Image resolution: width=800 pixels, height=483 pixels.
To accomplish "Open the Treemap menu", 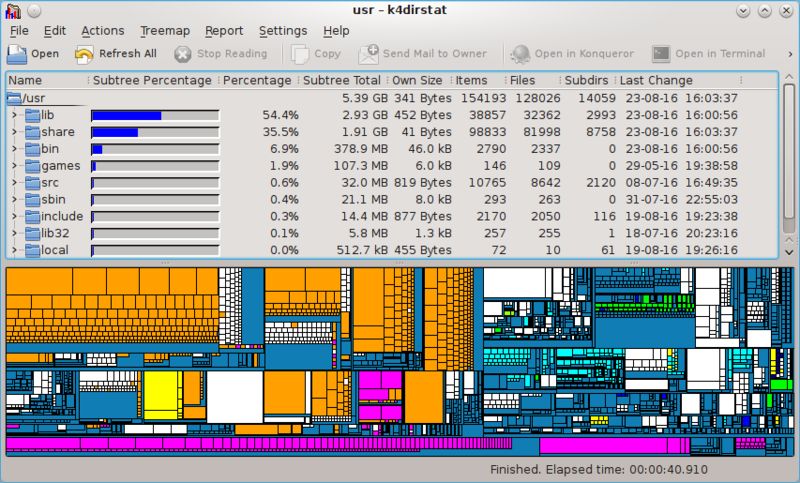I will point(165,31).
